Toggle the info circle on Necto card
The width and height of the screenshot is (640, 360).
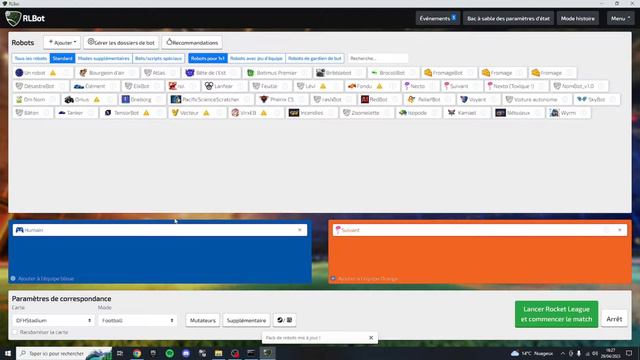[x=433, y=86]
